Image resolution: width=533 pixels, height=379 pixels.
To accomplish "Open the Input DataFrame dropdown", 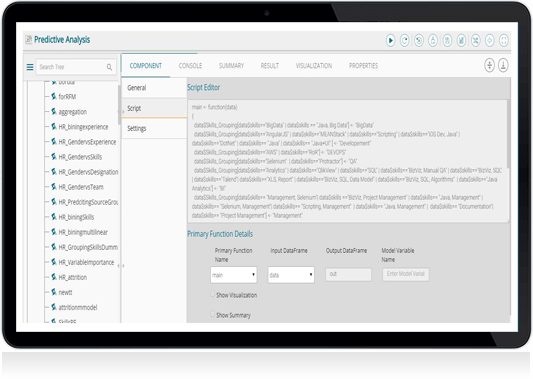I will [x=291, y=275].
